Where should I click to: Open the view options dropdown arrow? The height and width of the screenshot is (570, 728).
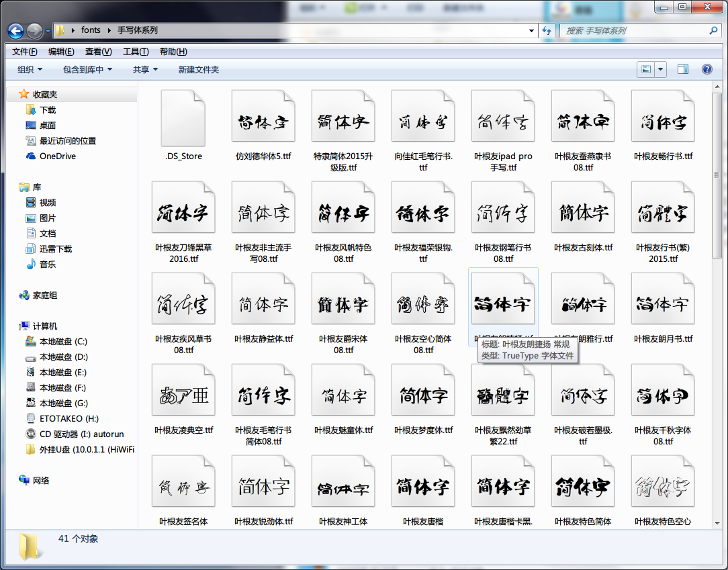(660, 70)
